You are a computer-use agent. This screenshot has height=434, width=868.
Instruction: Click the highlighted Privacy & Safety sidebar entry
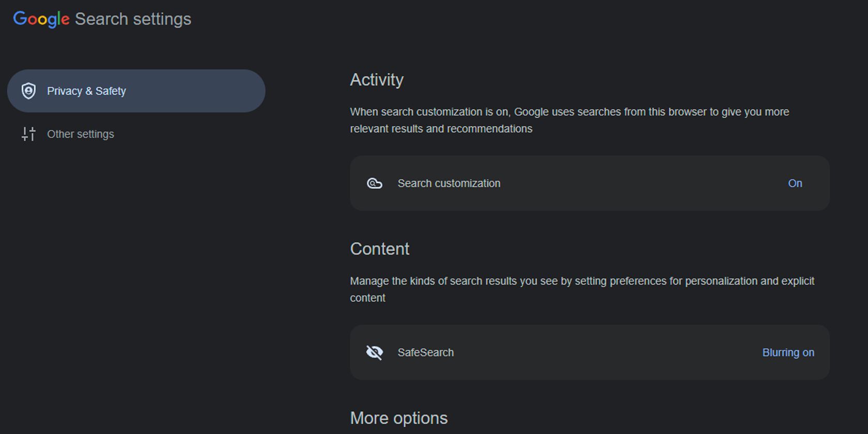136,91
